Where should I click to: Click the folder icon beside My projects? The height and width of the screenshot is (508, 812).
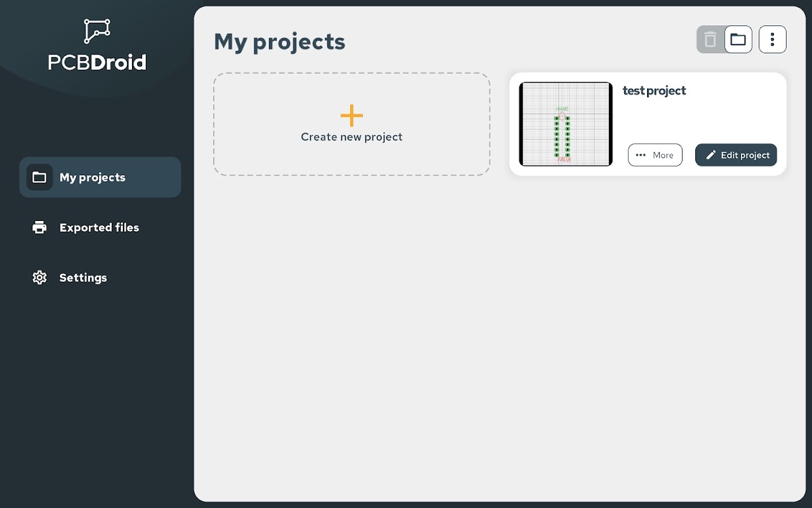pos(39,177)
